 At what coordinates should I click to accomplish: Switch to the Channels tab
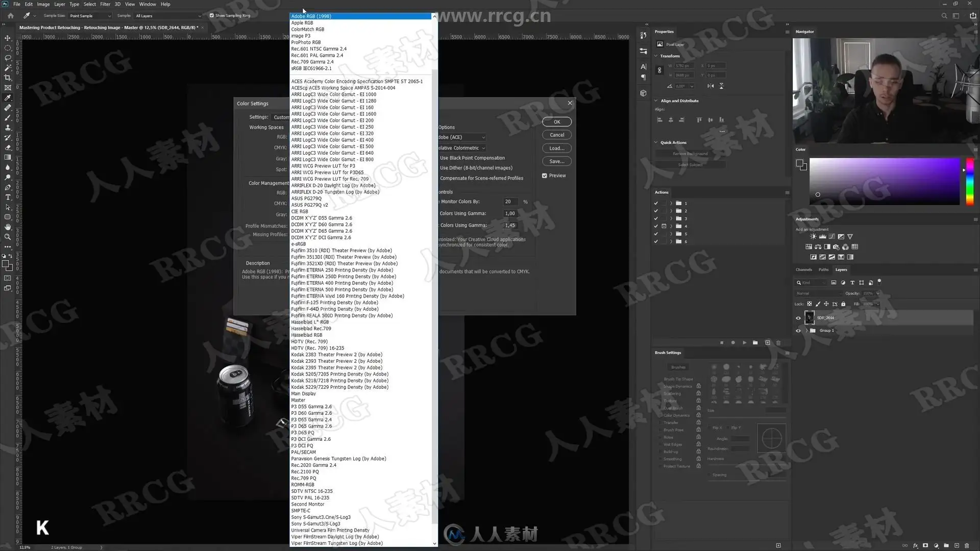click(x=803, y=269)
